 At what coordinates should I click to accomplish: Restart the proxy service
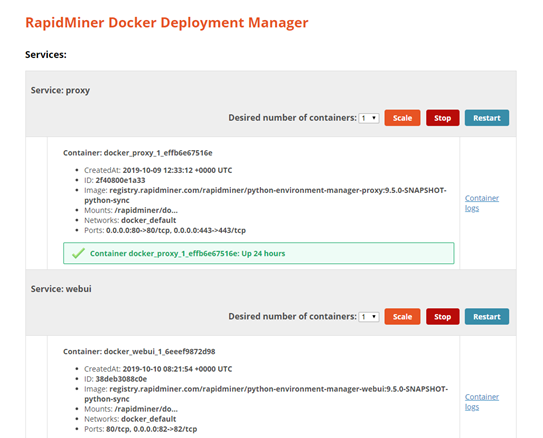(487, 118)
